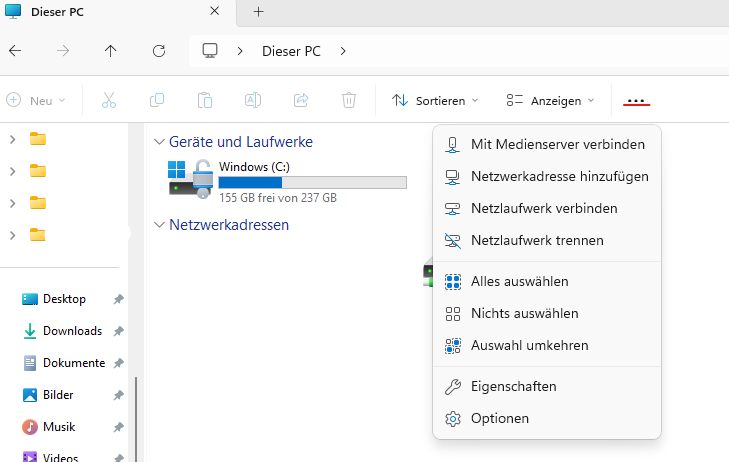The width and height of the screenshot is (729, 462).
Task: Click the Delete trash can icon
Action: pyautogui.click(x=349, y=100)
